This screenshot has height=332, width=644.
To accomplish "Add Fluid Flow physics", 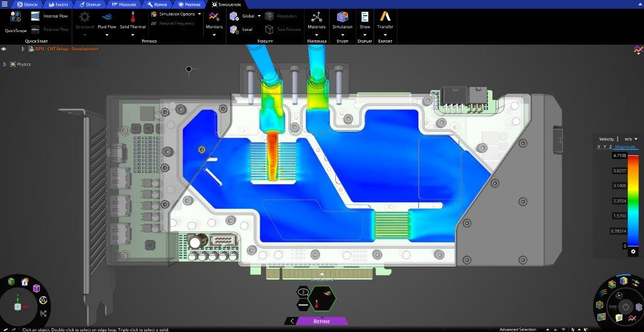I will tap(107, 21).
